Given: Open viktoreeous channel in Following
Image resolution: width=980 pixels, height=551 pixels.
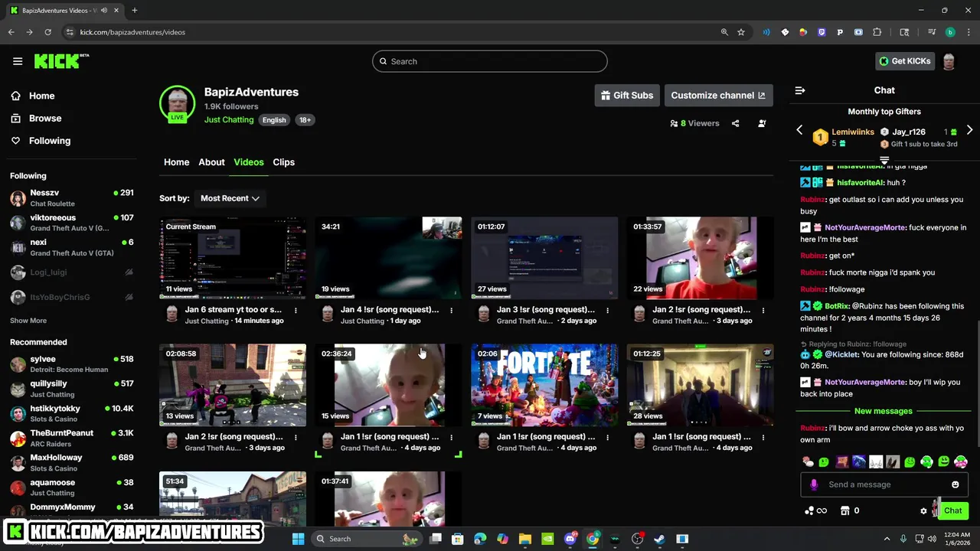Looking at the screenshot, I should point(71,223).
